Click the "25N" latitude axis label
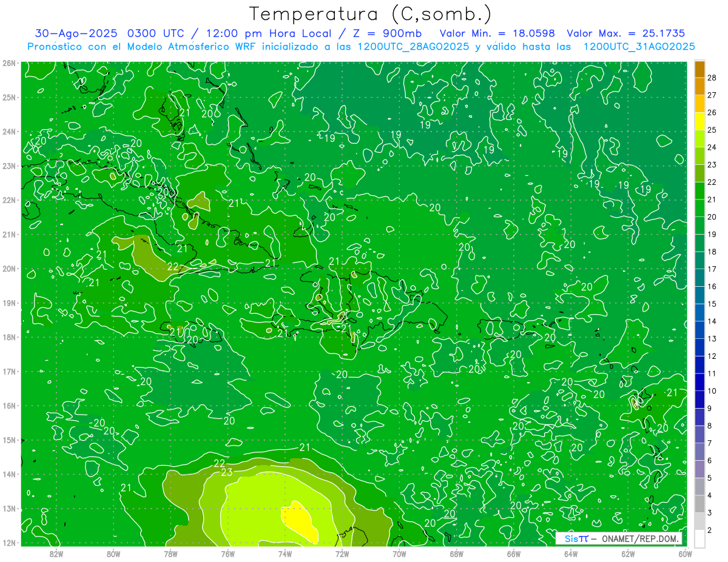This screenshot has height=562, width=728. click(9, 97)
